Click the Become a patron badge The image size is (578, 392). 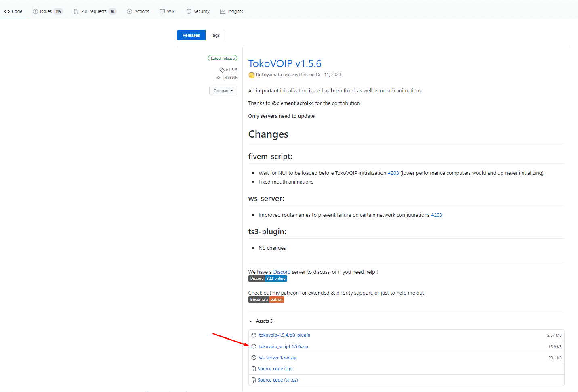[266, 300]
